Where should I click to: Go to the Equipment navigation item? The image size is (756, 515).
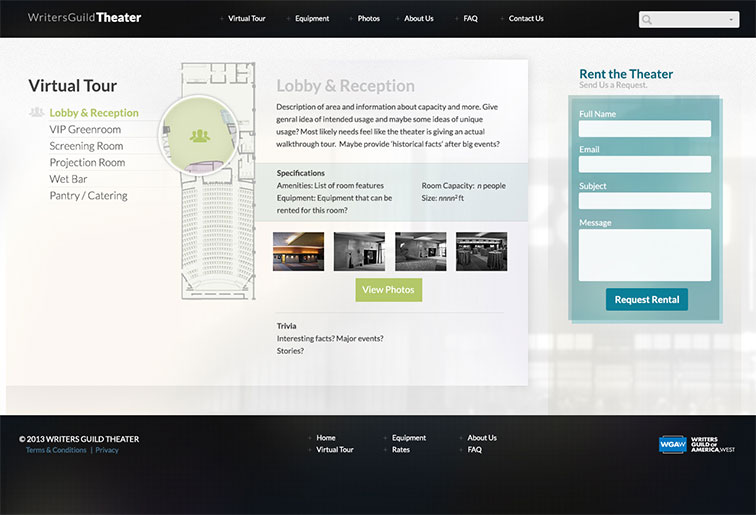pyautogui.click(x=312, y=19)
